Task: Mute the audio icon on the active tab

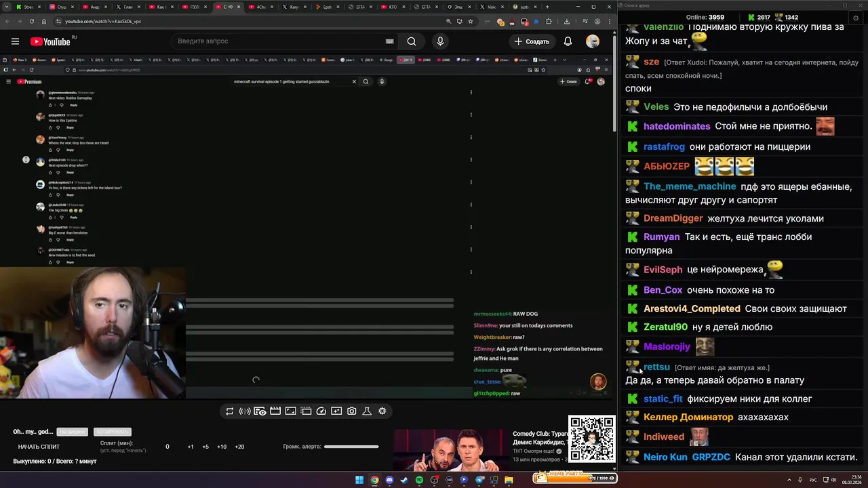Action: [230, 7]
